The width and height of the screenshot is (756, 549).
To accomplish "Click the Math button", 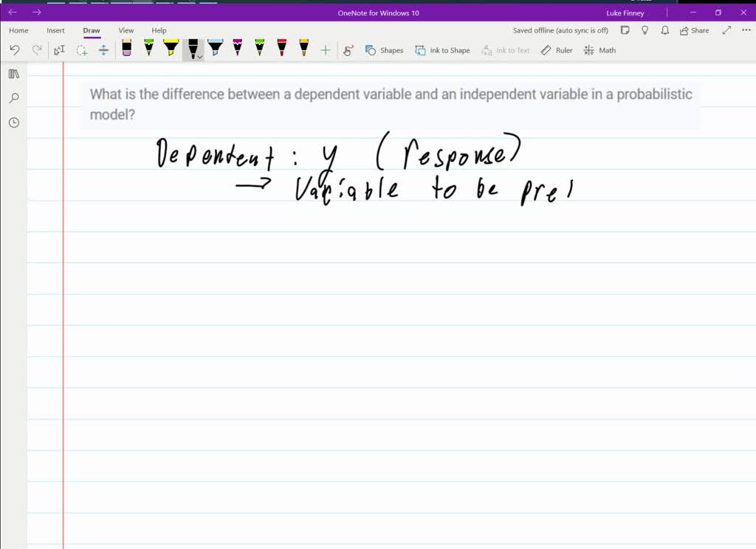I will pos(599,50).
